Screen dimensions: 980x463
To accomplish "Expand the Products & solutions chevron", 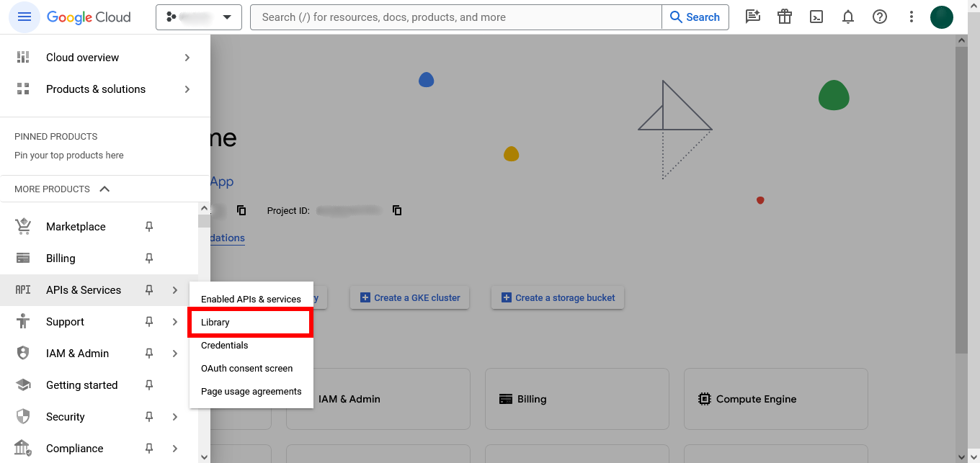I will [x=187, y=89].
